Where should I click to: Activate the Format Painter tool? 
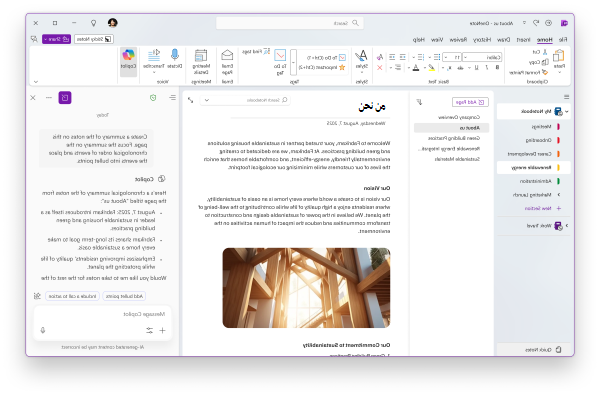[545, 72]
